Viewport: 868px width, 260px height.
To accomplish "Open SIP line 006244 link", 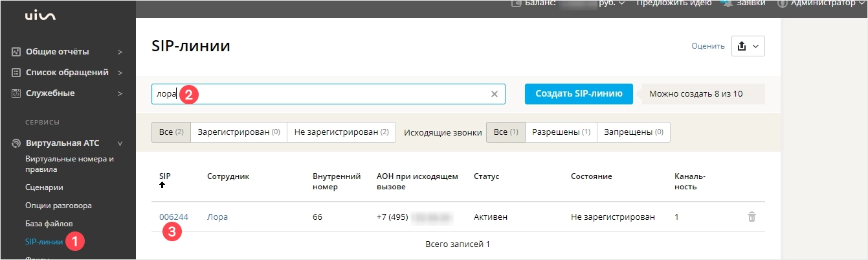I will pyautogui.click(x=173, y=217).
